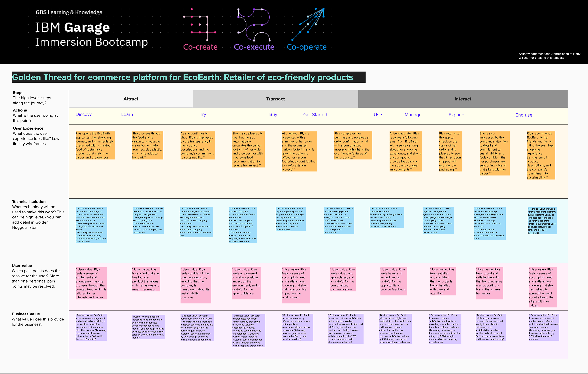This screenshot has height=374, width=588.
Task: Select blue note about payment gateway Stripe
Action: (290, 219)
